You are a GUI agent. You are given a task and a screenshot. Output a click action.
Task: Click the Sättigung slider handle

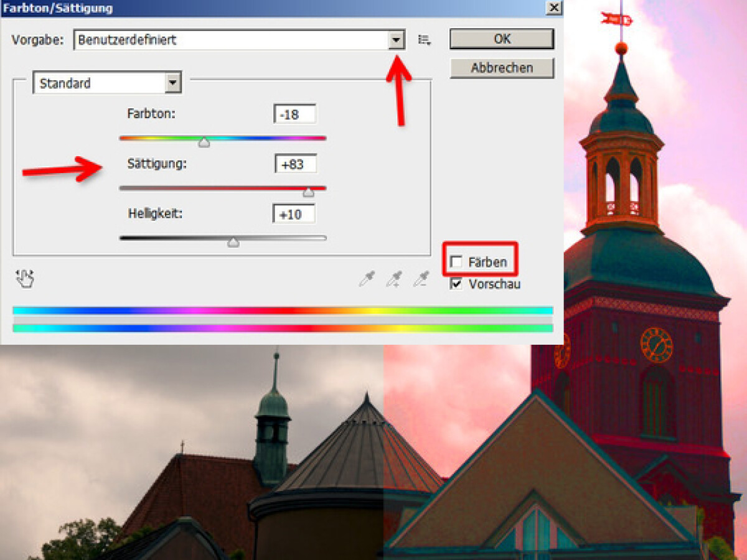pyautogui.click(x=308, y=192)
